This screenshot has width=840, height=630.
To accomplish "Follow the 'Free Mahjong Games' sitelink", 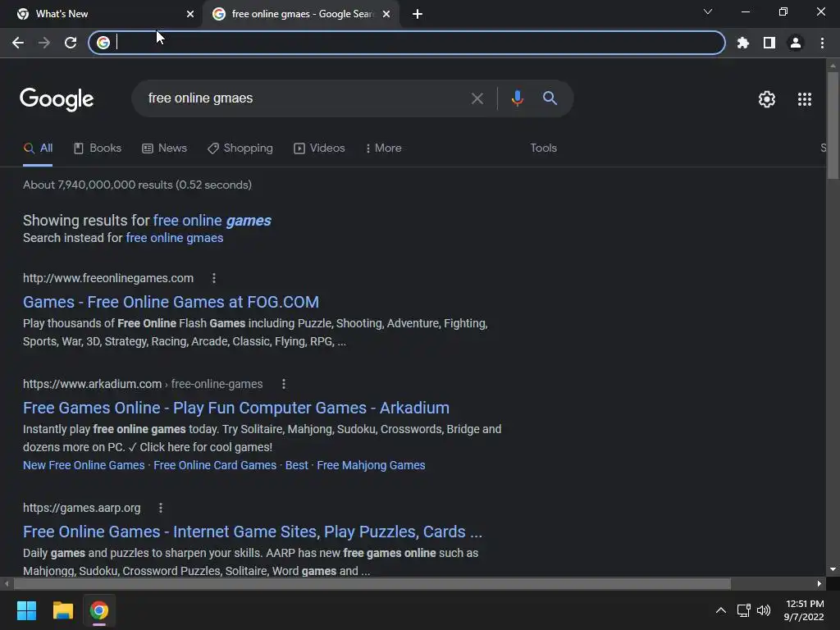I will click(371, 466).
